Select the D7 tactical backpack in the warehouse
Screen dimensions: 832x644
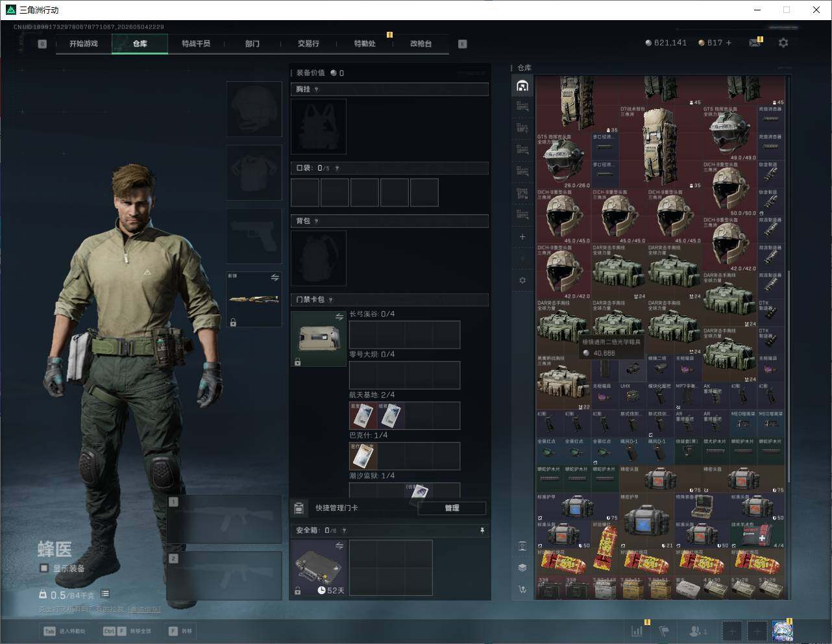(661, 147)
